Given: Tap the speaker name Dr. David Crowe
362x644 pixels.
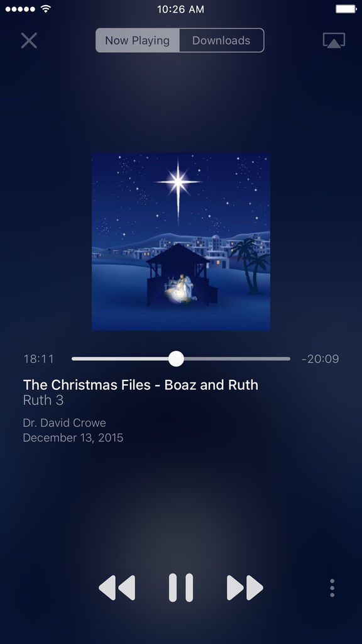Looking at the screenshot, I should tap(65, 423).
